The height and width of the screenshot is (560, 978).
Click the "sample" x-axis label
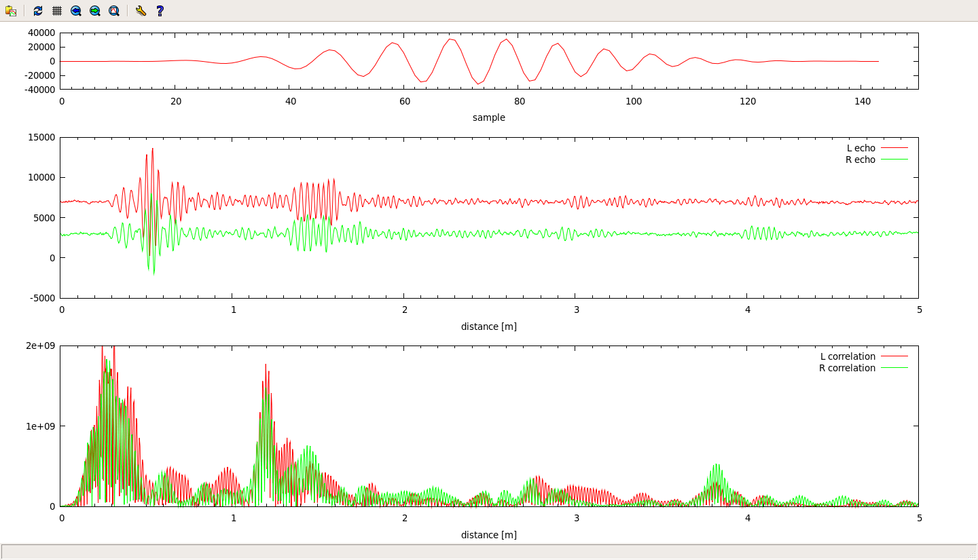coord(489,117)
